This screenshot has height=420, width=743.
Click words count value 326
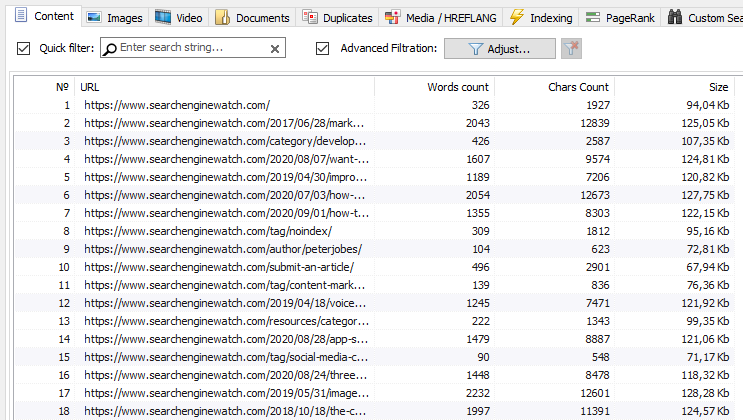(x=480, y=105)
